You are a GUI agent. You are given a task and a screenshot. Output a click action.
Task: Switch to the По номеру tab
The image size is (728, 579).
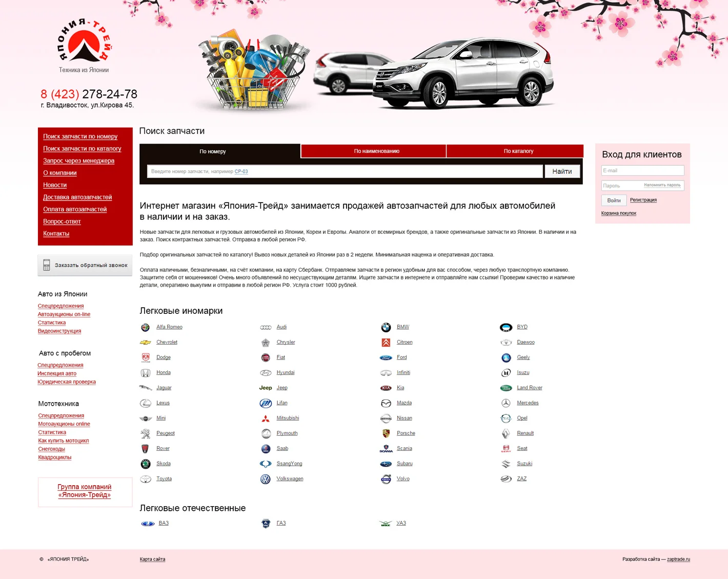(220, 151)
